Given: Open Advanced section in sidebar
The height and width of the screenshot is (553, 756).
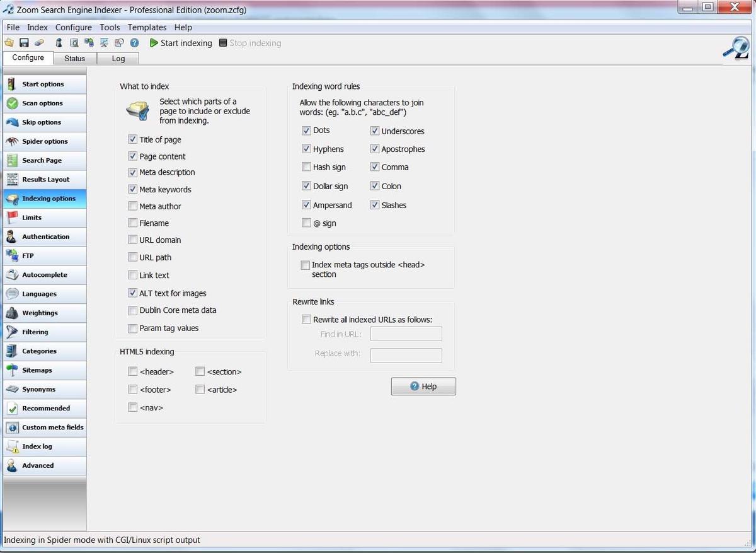Looking at the screenshot, I should pos(45,465).
